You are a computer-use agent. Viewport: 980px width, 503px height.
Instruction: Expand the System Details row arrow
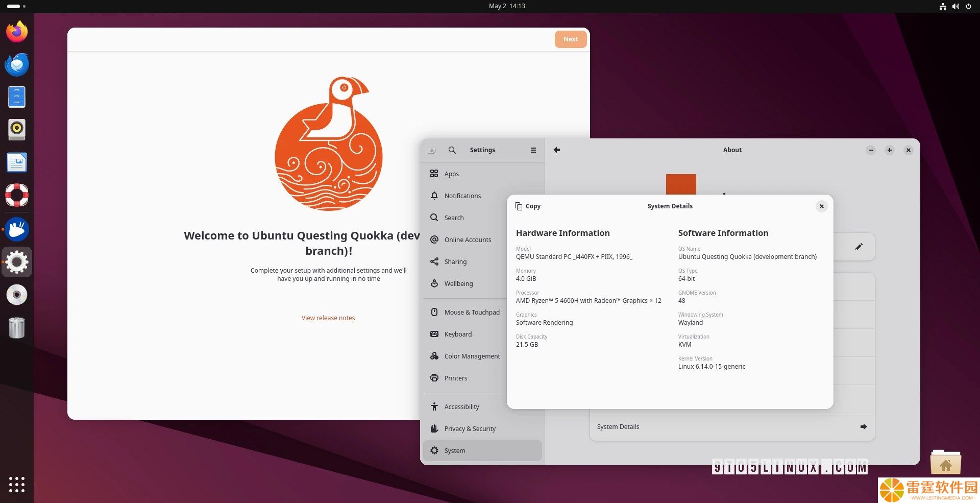[864, 427]
